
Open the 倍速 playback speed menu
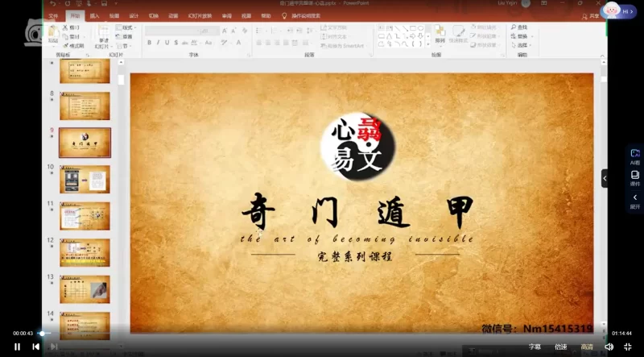[x=560, y=347]
